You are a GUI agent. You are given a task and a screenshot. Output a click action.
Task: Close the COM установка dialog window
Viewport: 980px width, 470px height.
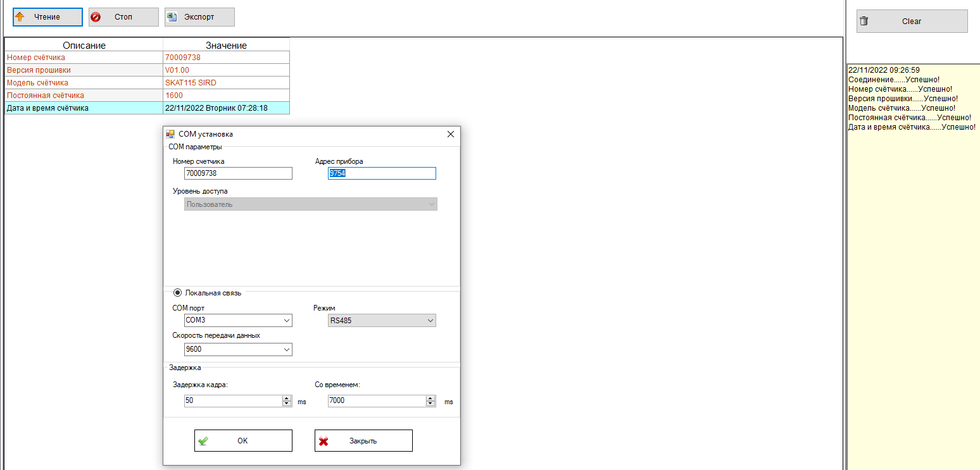coord(451,134)
